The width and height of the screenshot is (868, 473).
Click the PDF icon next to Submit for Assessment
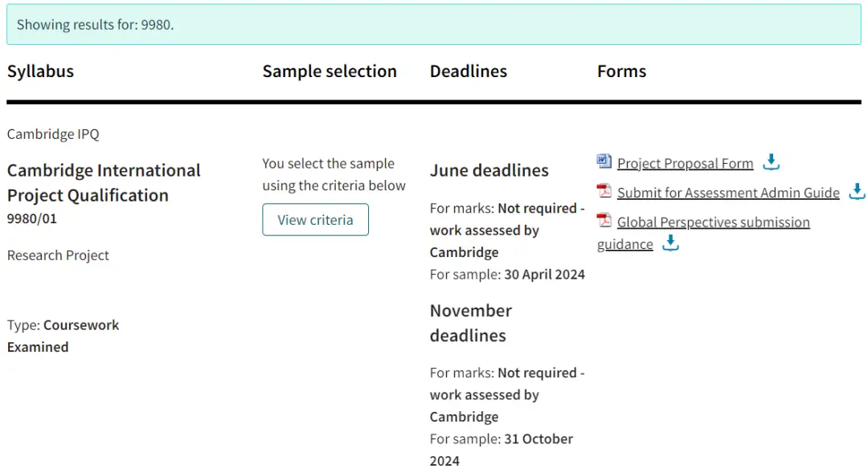[x=604, y=191]
